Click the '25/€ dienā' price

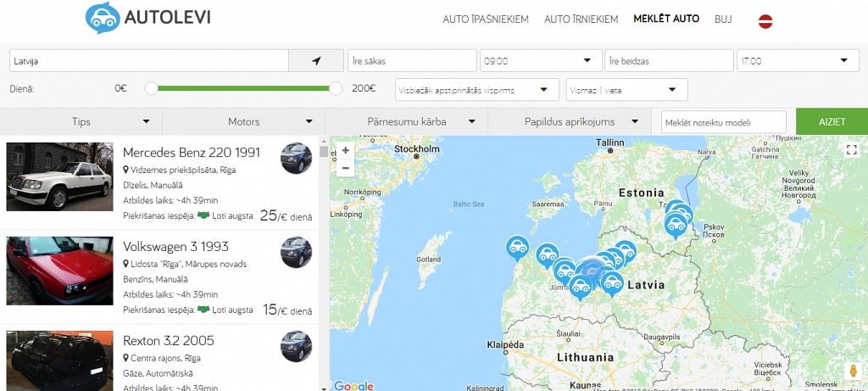286,216
